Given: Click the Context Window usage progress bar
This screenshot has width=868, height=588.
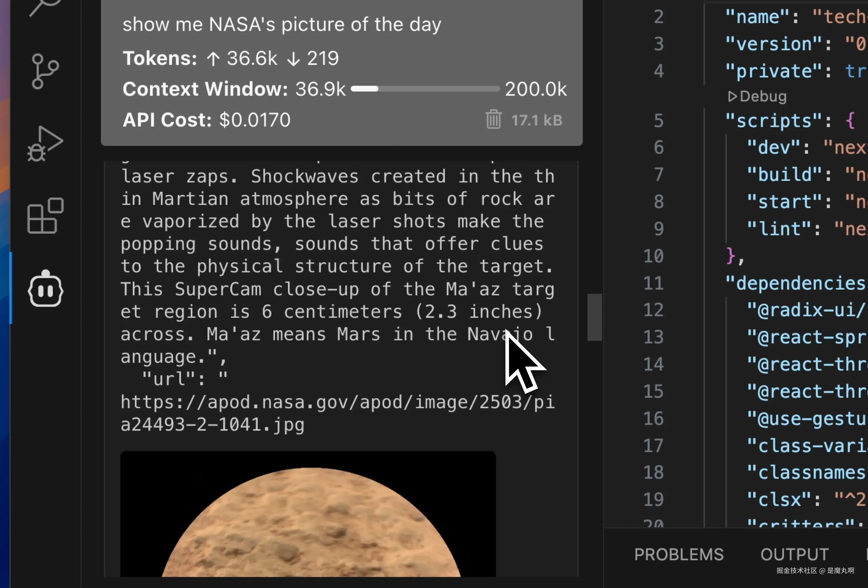Looking at the screenshot, I should 425,89.
